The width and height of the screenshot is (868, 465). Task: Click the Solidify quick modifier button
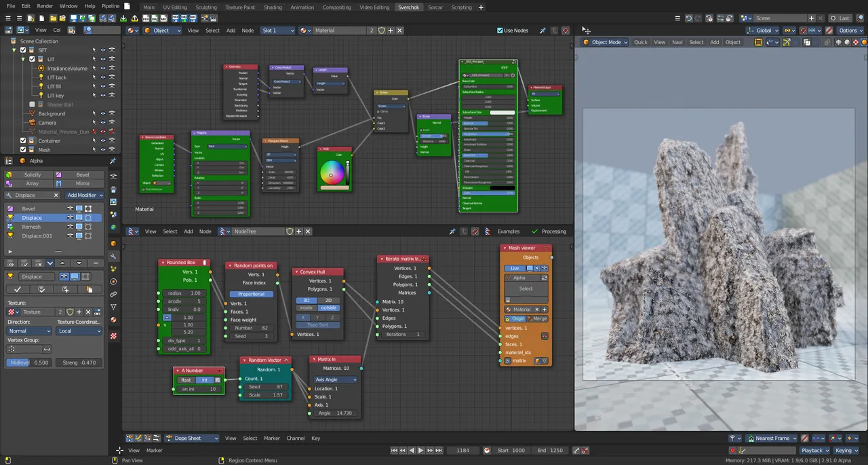coord(30,174)
